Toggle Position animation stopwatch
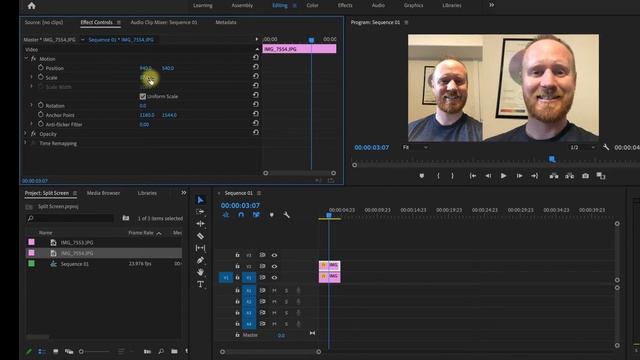640x360 pixels. tap(40, 67)
